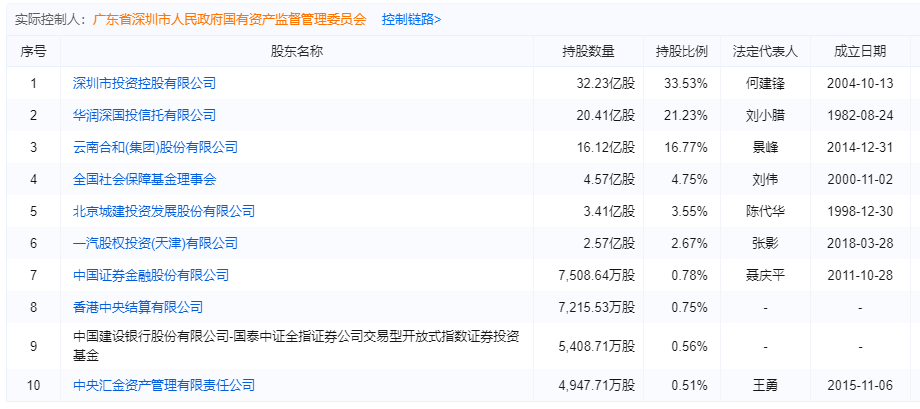
Task: Select the 2.67% ratio cell
Action: click(689, 243)
